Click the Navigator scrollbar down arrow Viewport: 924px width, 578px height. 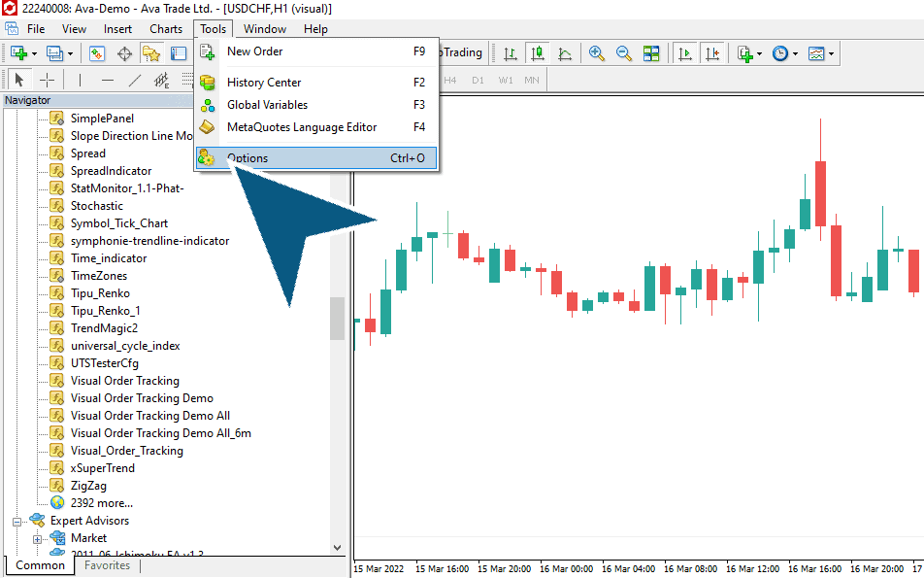point(337,548)
